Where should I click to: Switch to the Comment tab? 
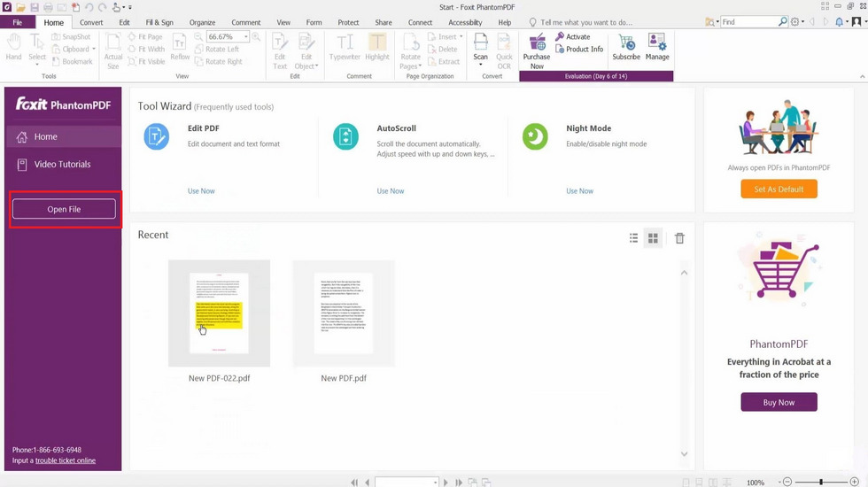[x=246, y=22]
